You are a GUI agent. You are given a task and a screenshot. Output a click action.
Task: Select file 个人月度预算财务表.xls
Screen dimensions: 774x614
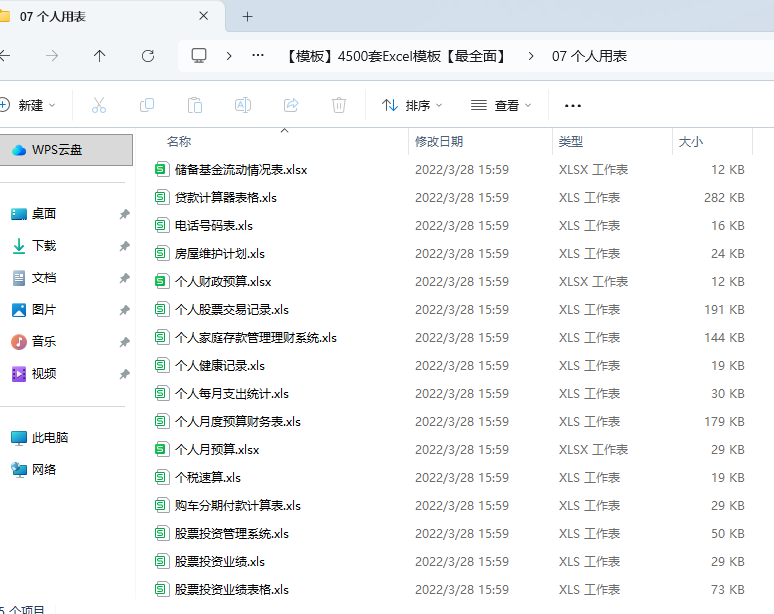tap(237, 422)
